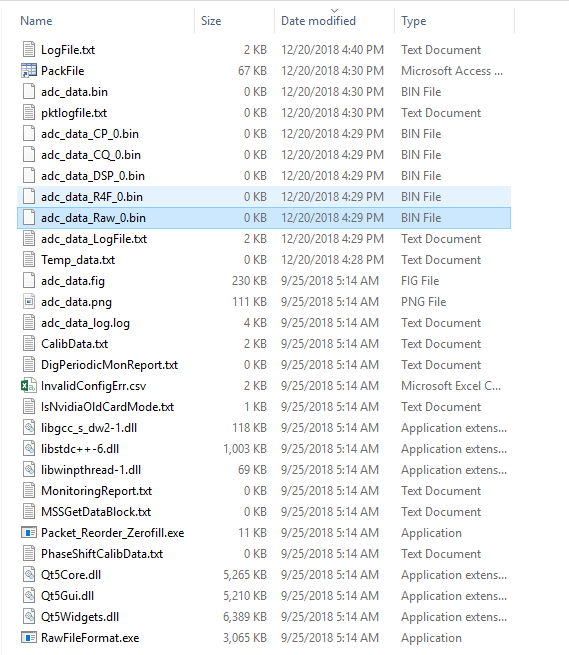The width and height of the screenshot is (569, 655).
Task: Select the adc_data.bin file icon
Action: click(x=29, y=91)
